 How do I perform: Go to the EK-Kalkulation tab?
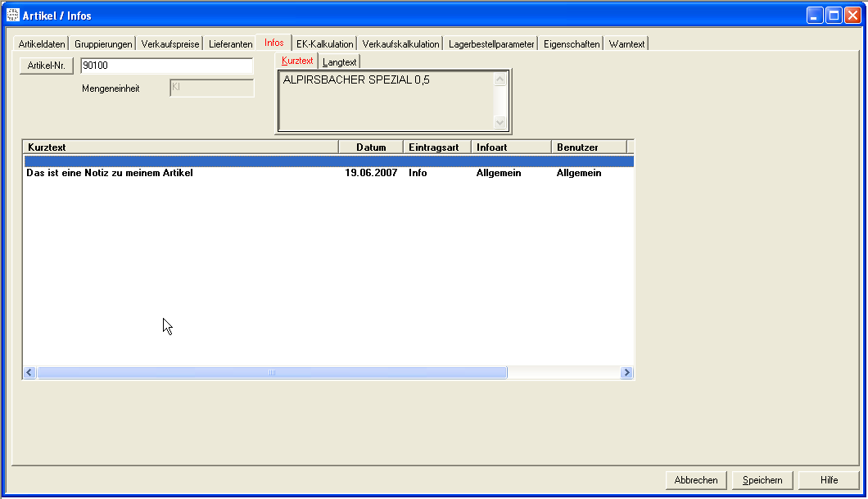click(324, 44)
